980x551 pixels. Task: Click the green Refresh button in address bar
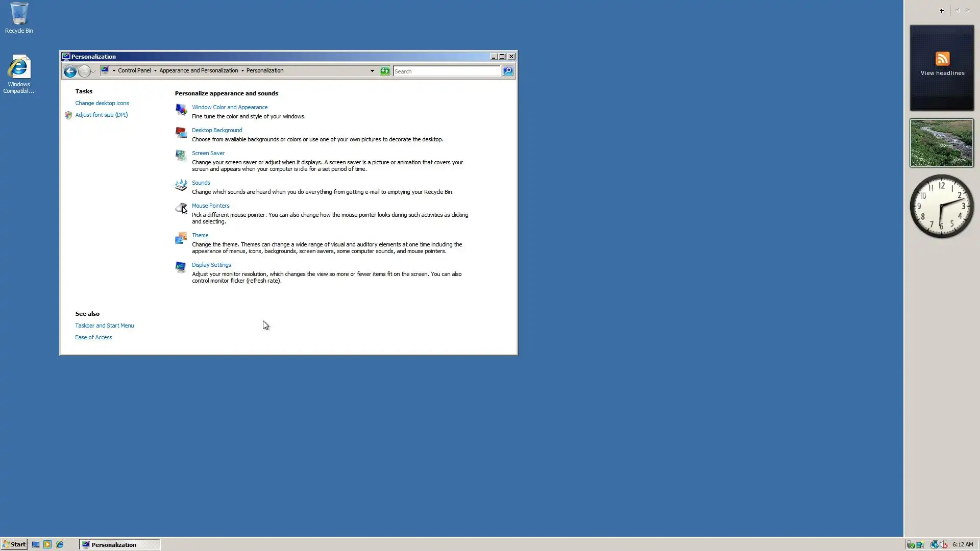(x=385, y=71)
